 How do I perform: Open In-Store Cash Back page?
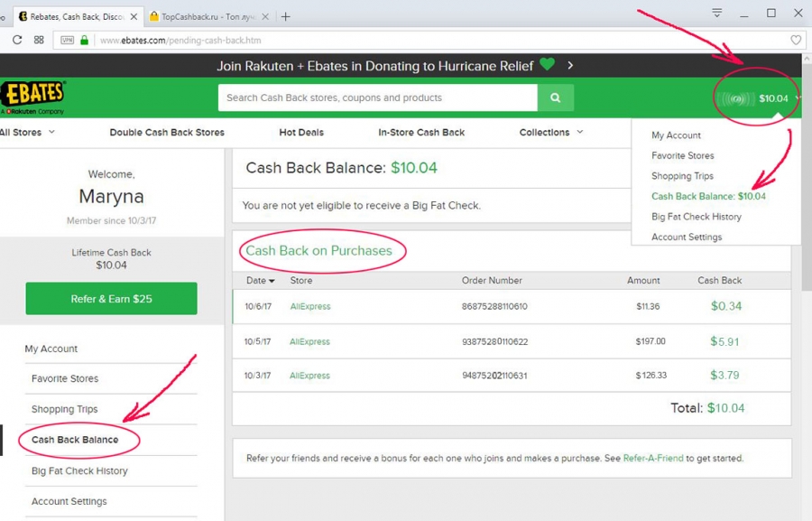pyautogui.click(x=421, y=132)
